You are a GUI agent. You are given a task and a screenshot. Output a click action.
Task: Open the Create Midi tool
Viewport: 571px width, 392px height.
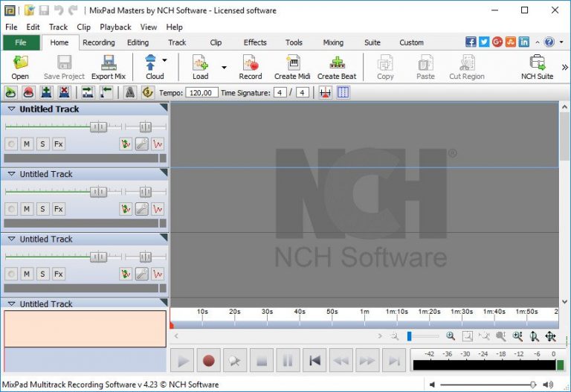tap(292, 67)
